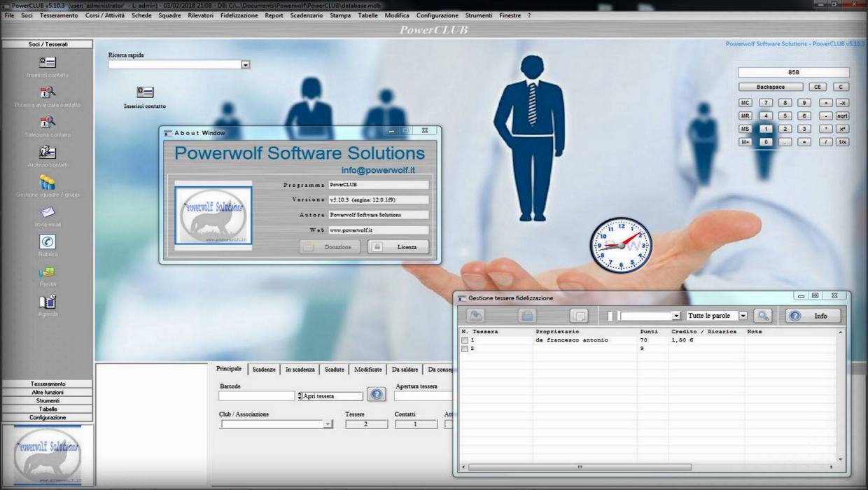Expand the Tesseramento sidebar section
Viewport: 868px width, 490px height.
[48, 384]
